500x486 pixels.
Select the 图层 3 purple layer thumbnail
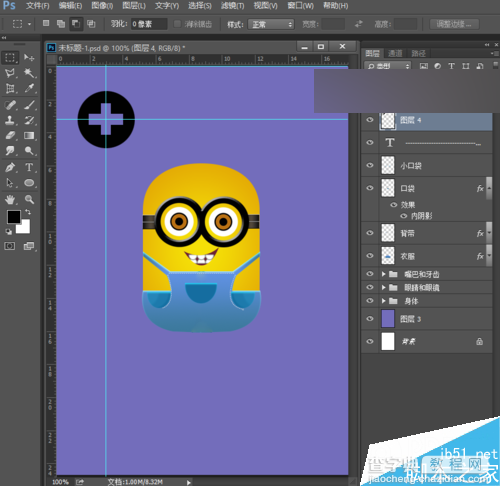(x=388, y=318)
